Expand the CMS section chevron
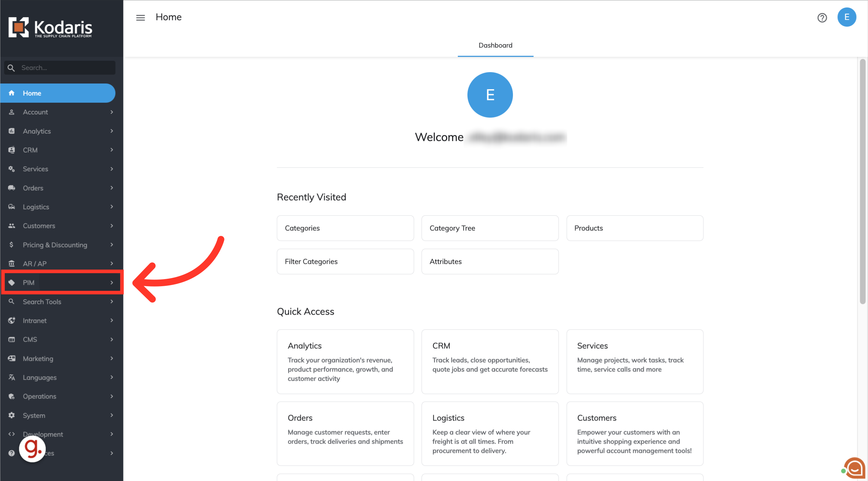 point(112,340)
